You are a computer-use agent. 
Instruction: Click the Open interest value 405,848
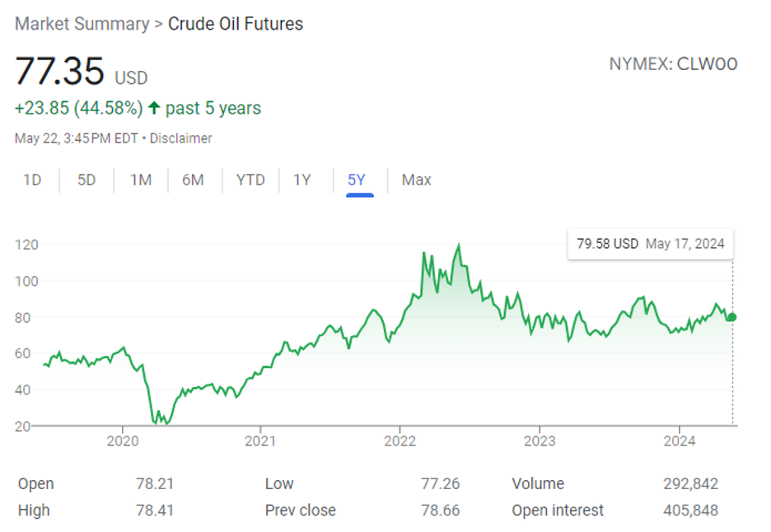(x=690, y=511)
